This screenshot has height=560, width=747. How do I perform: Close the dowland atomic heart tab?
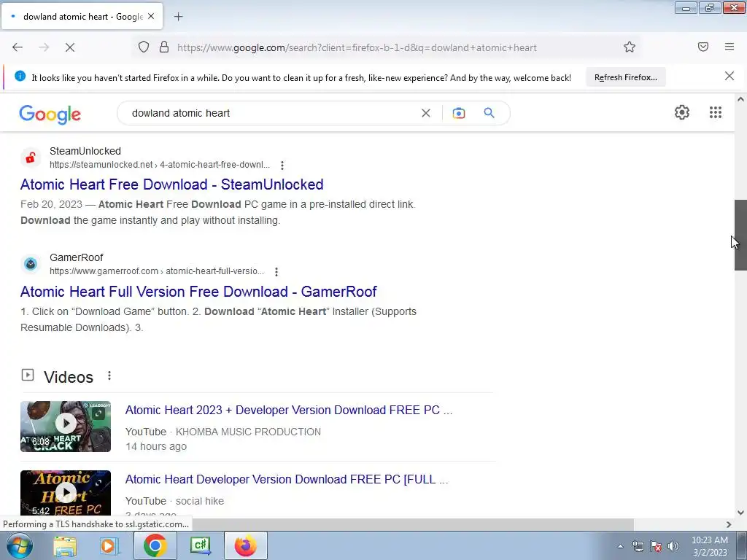click(x=151, y=16)
